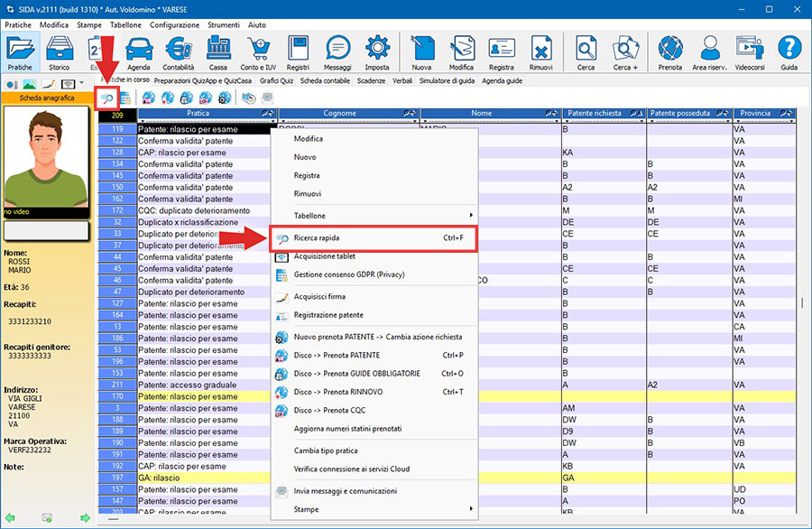The height and width of the screenshot is (529, 812).
Task: Click the Prenota globe icon
Action: [669, 52]
